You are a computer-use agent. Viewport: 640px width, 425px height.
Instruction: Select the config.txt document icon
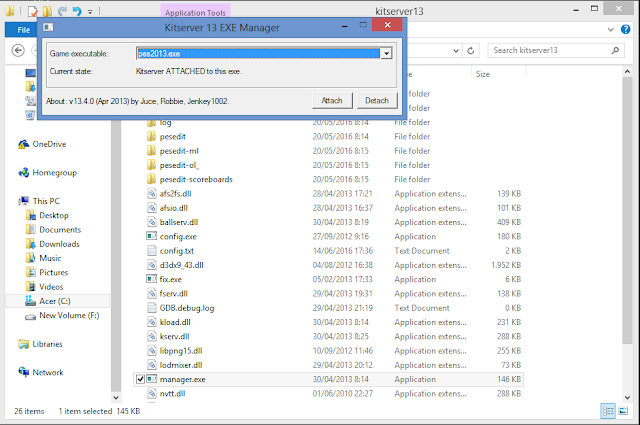[152, 251]
